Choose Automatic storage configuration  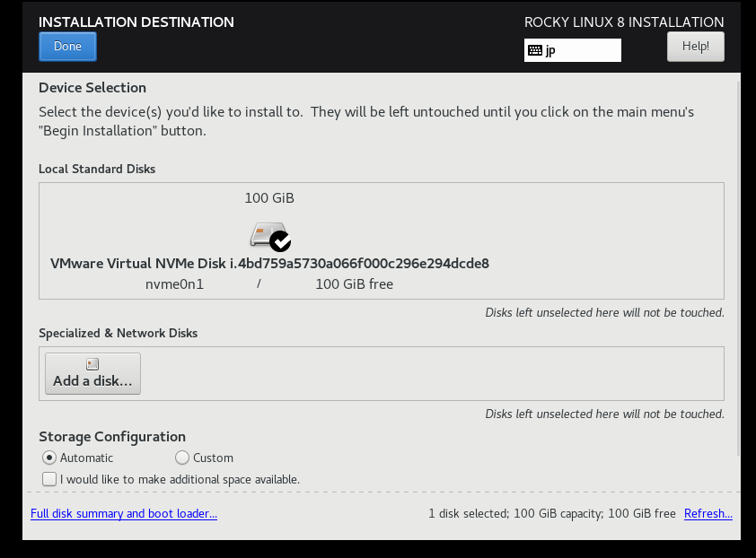[49, 458]
